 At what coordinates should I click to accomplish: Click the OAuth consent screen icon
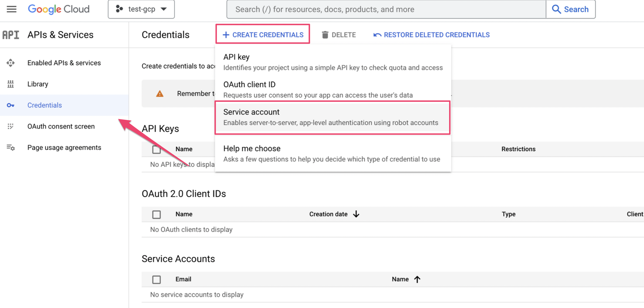click(x=11, y=126)
